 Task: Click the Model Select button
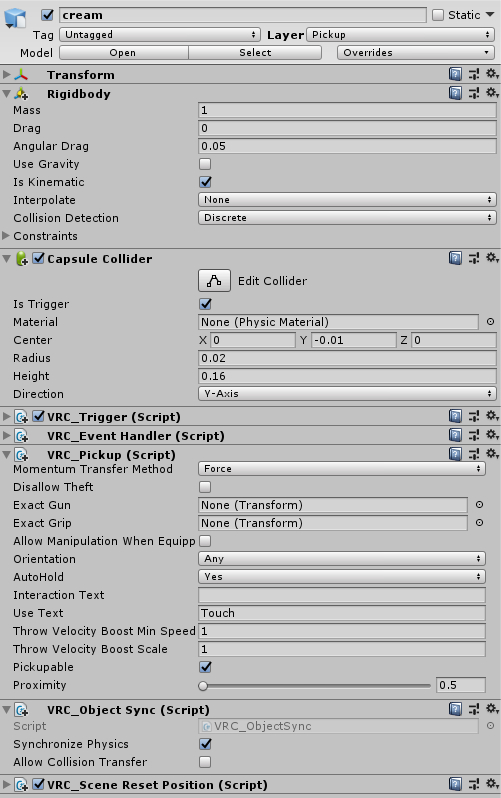tap(255, 52)
